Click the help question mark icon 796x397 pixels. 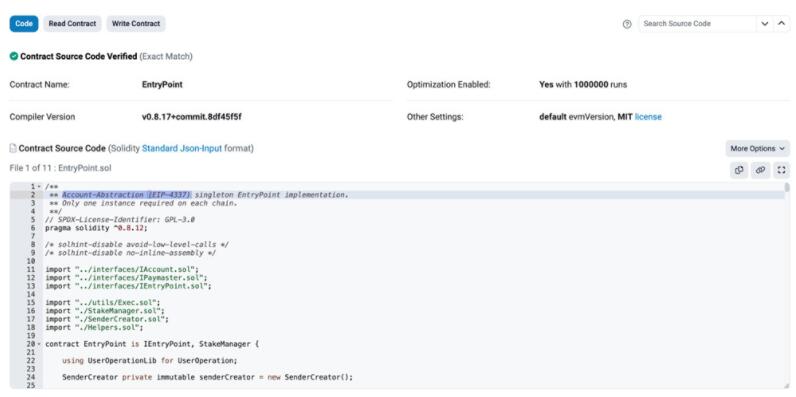coord(627,24)
